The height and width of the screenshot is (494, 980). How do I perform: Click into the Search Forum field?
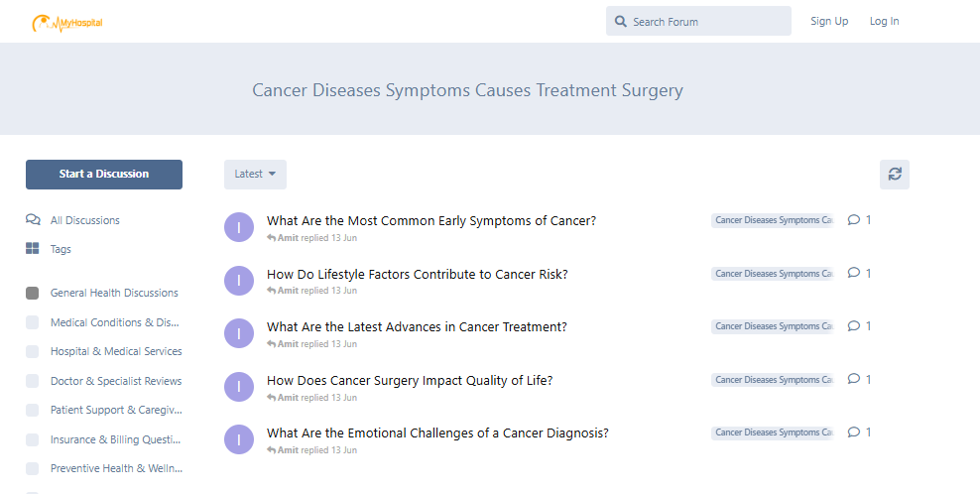(x=698, y=21)
